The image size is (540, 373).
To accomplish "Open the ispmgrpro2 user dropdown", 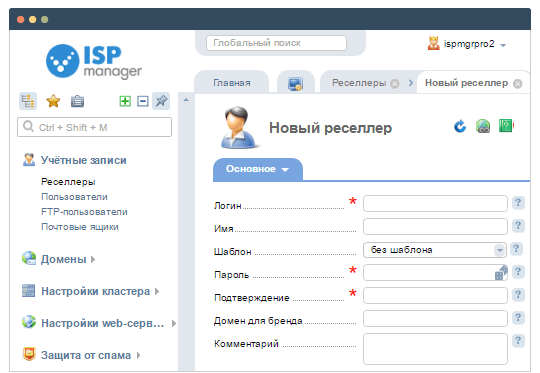I will tap(503, 45).
